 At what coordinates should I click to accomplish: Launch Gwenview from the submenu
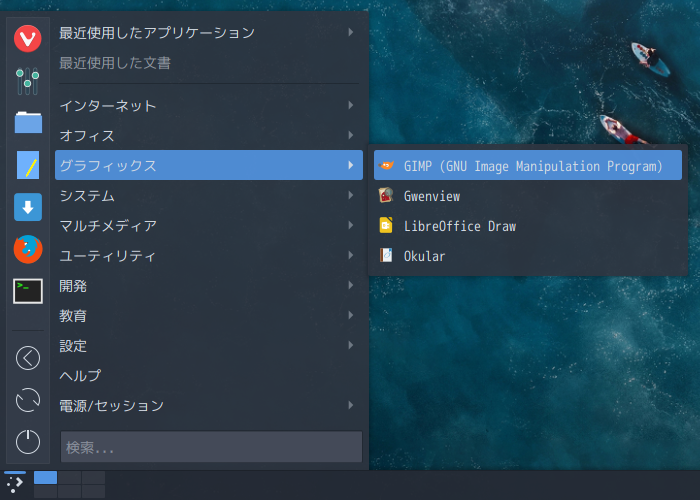pos(528,196)
